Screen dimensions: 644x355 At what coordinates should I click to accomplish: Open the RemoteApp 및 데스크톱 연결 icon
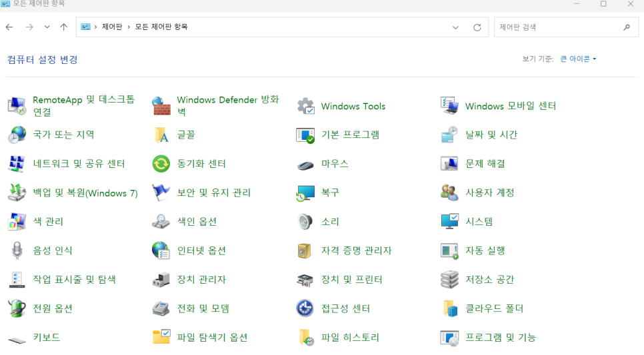(x=17, y=106)
